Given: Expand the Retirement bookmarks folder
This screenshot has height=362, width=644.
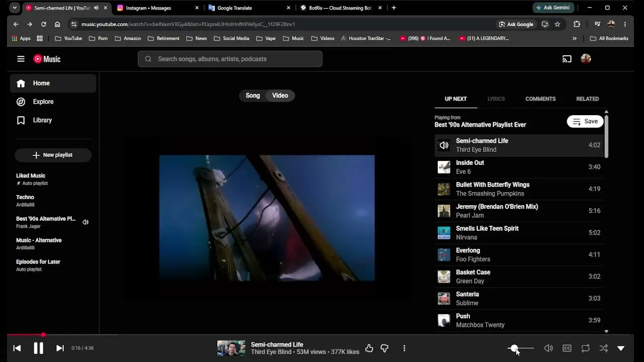Looking at the screenshot, I should pyautogui.click(x=164, y=38).
